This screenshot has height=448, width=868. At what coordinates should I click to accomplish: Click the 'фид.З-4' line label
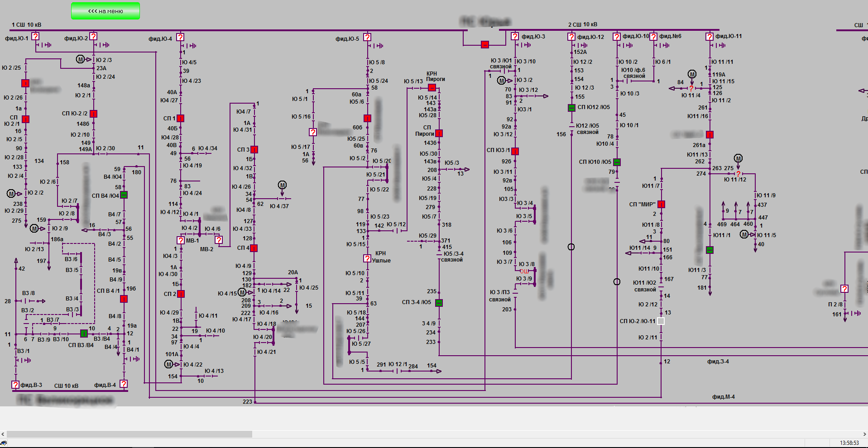718,362
